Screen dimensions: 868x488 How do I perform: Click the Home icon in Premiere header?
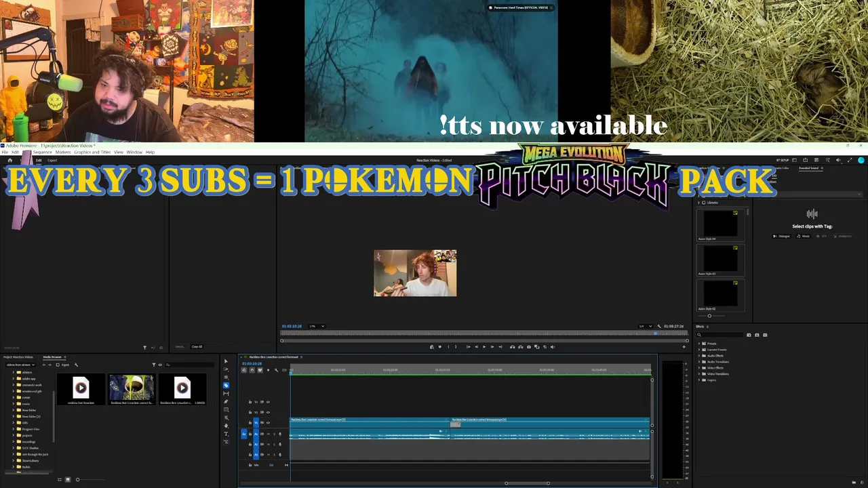click(x=9, y=161)
